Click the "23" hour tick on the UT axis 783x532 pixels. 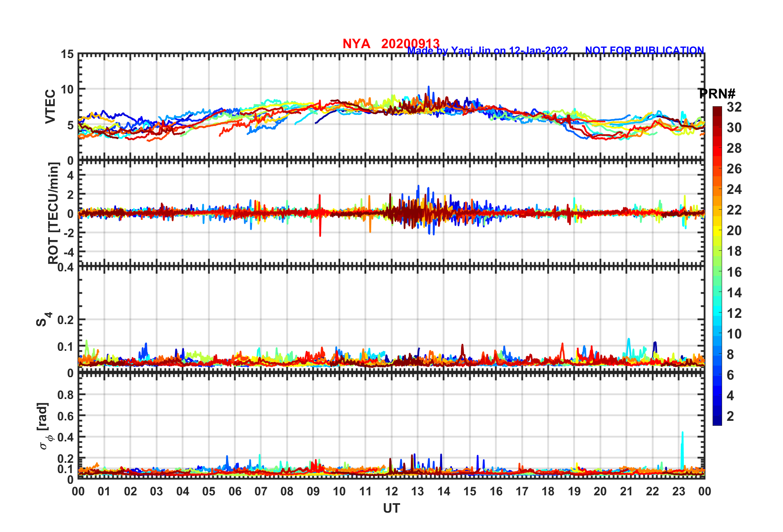[x=679, y=491]
